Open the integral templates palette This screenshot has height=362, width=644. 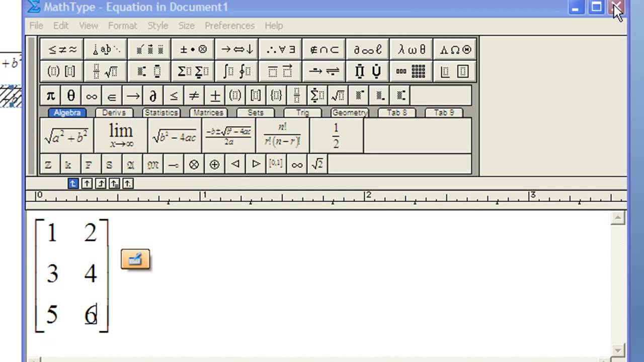[x=237, y=71]
